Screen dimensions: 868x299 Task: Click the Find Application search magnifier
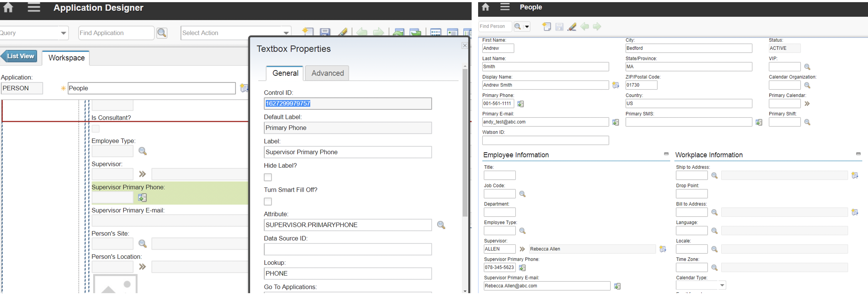162,33
